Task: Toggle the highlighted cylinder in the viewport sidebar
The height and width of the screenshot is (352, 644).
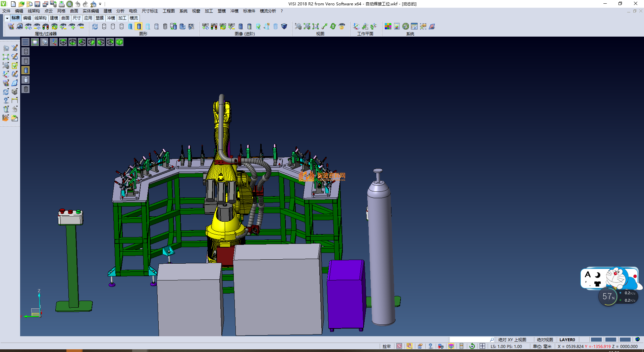Action: click(26, 70)
